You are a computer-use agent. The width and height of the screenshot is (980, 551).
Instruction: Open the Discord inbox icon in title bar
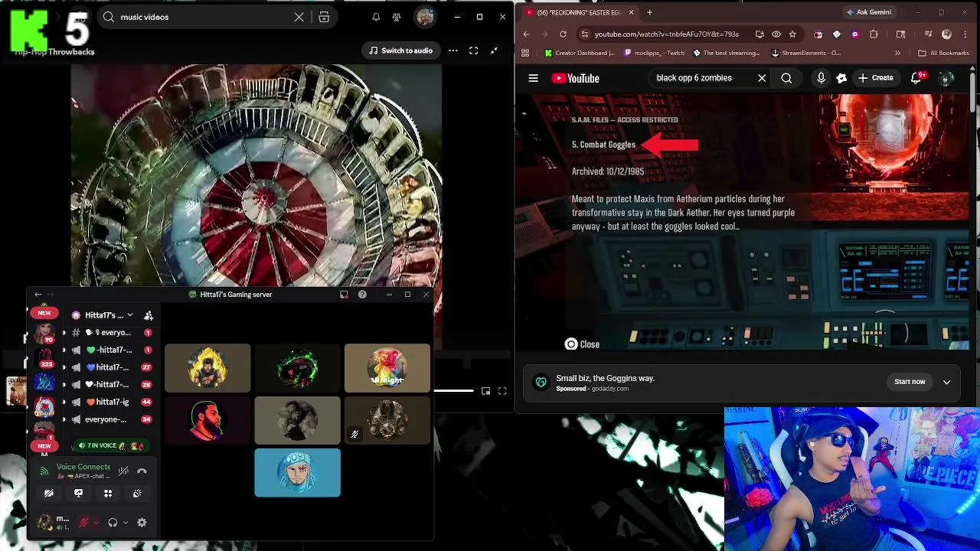tap(344, 295)
